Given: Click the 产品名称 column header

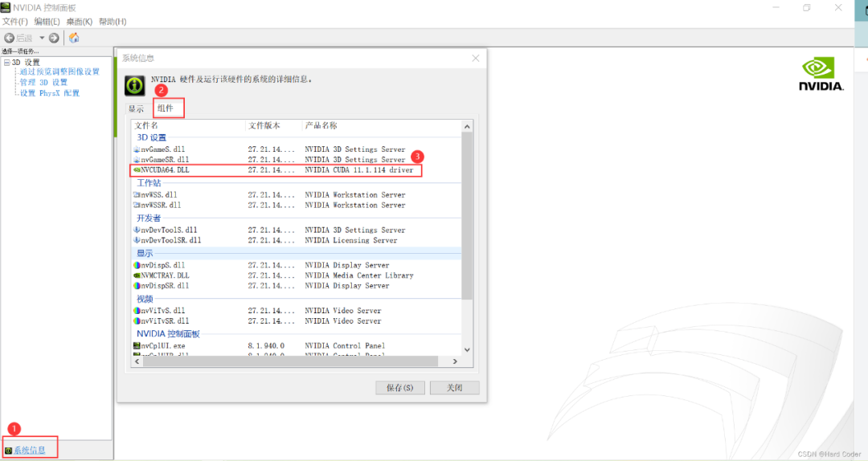Looking at the screenshot, I should click(382, 125).
